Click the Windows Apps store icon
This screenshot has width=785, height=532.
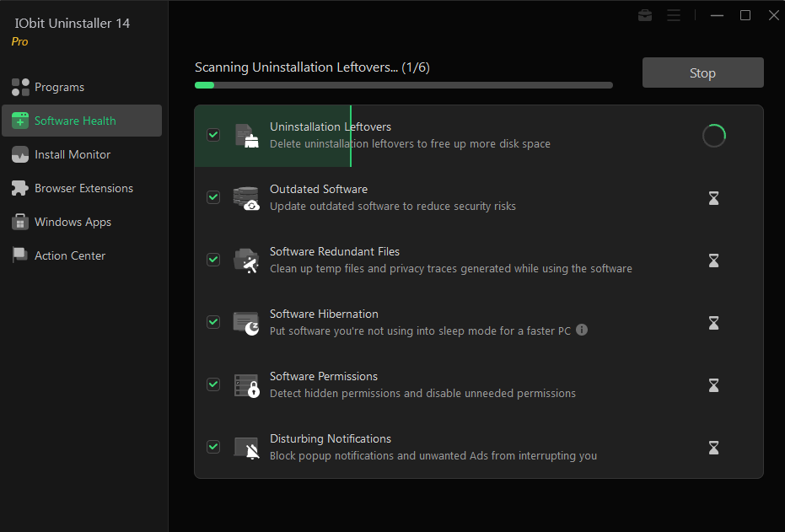point(20,222)
